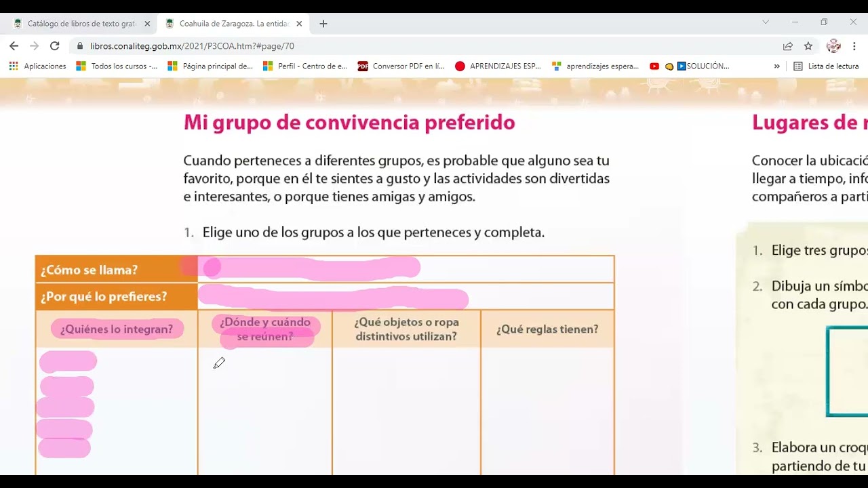This screenshot has height=488, width=868.
Task: Open the tab search dropdown arrow
Action: pyautogui.click(x=766, y=22)
